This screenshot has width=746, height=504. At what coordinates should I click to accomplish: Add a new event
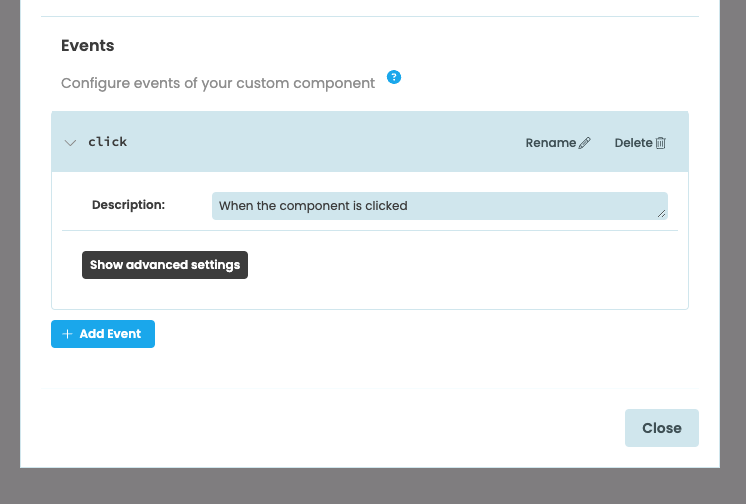[103, 334]
